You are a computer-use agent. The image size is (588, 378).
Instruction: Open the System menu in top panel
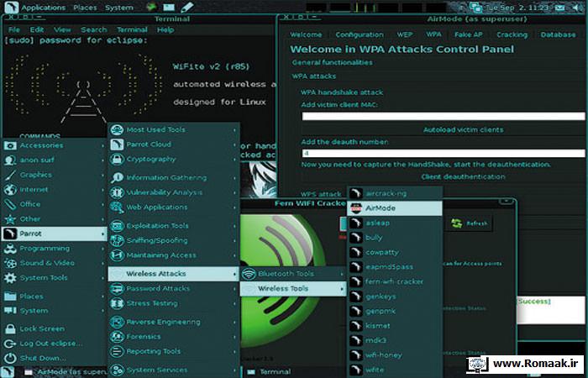pos(118,8)
